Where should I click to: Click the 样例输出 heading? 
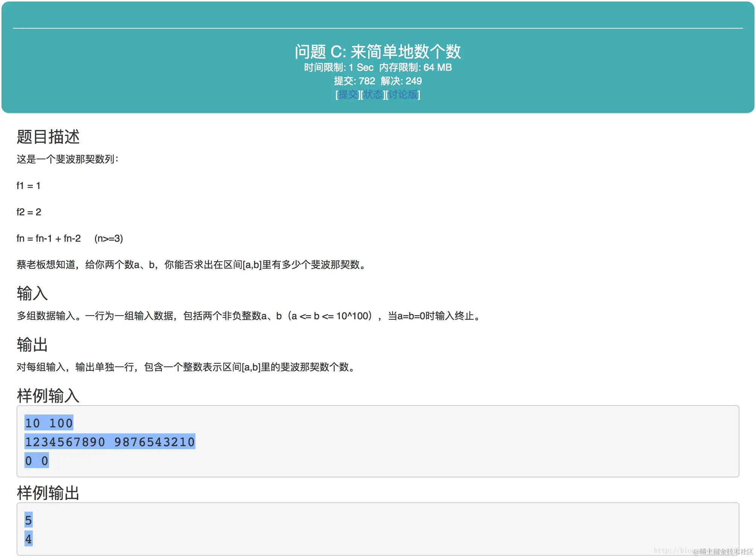48,493
